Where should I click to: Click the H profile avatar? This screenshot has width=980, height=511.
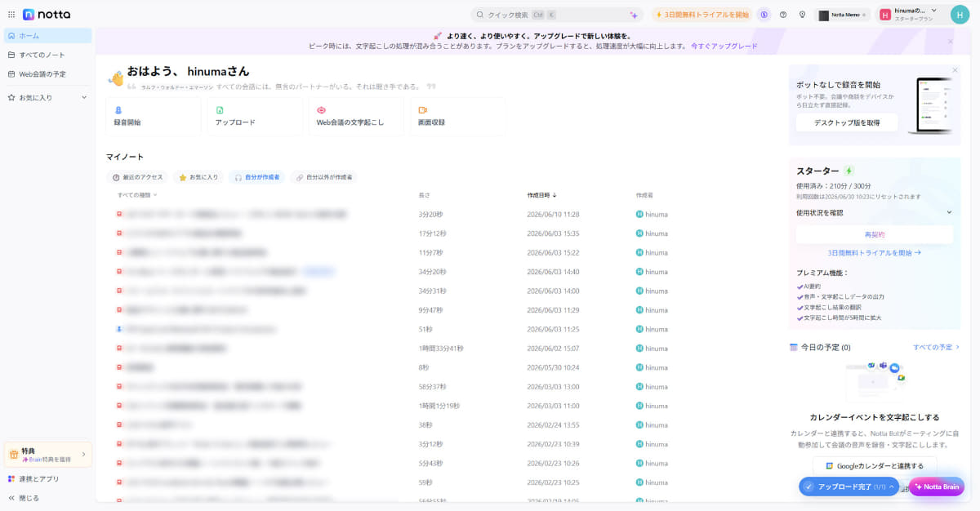point(960,15)
